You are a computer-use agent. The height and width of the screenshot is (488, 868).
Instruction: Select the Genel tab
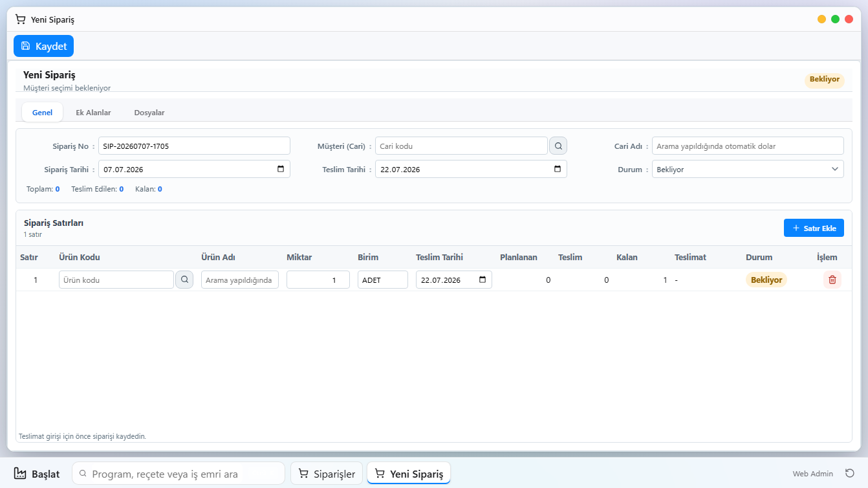pos(43,113)
